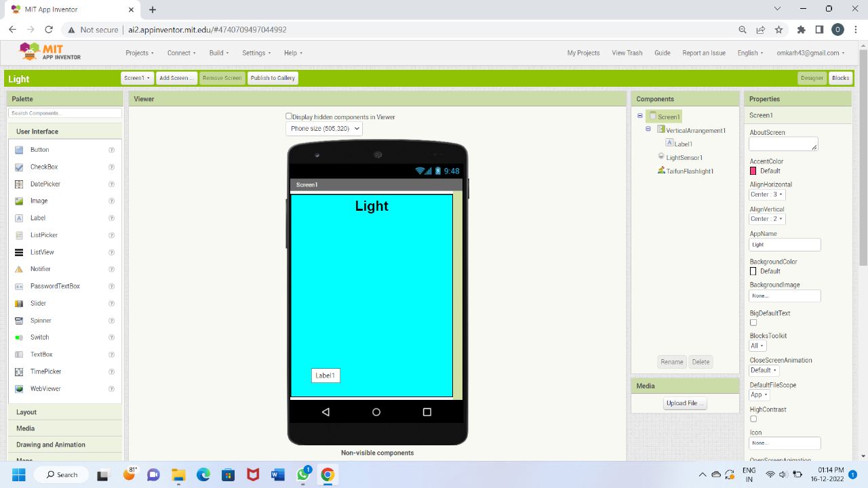Open the Build menu

[x=219, y=53]
